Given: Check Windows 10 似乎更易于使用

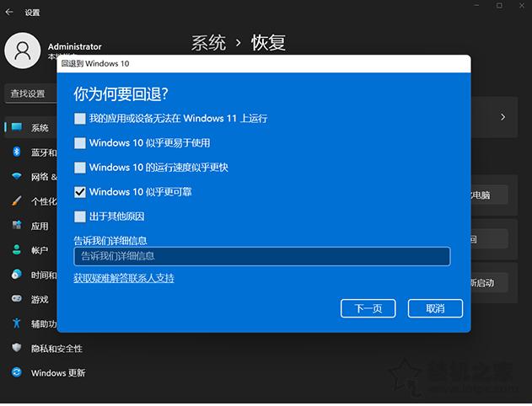Looking at the screenshot, I should pos(80,143).
